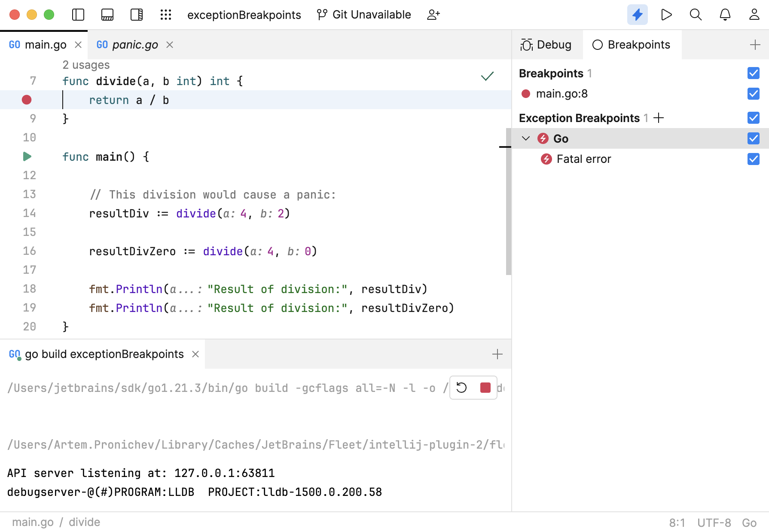Disable the Fatal error exception breakpoint
The height and width of the screenshot is (532, 769).
pyautogui.click(x=753, y=159)
